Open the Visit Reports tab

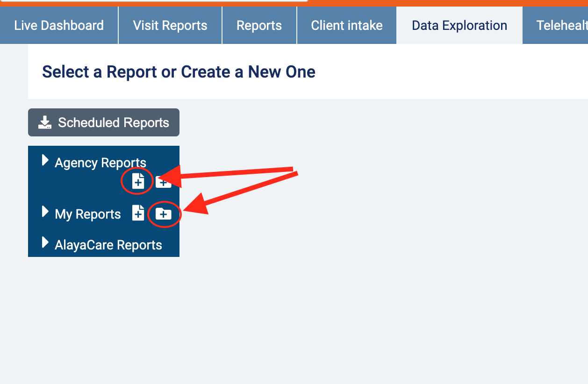point(170,25)
